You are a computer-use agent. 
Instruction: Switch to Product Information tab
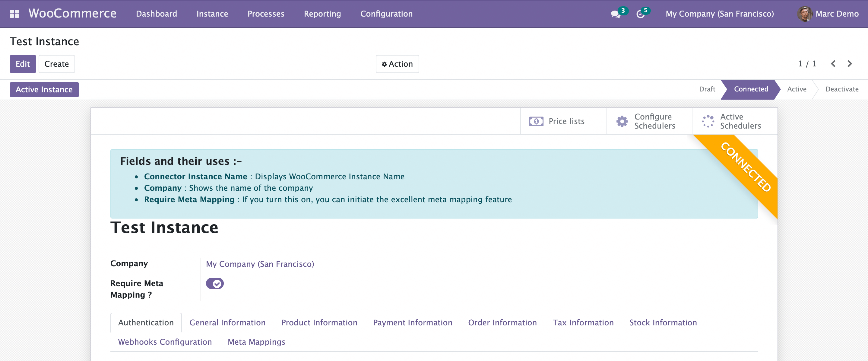point(319,323)
